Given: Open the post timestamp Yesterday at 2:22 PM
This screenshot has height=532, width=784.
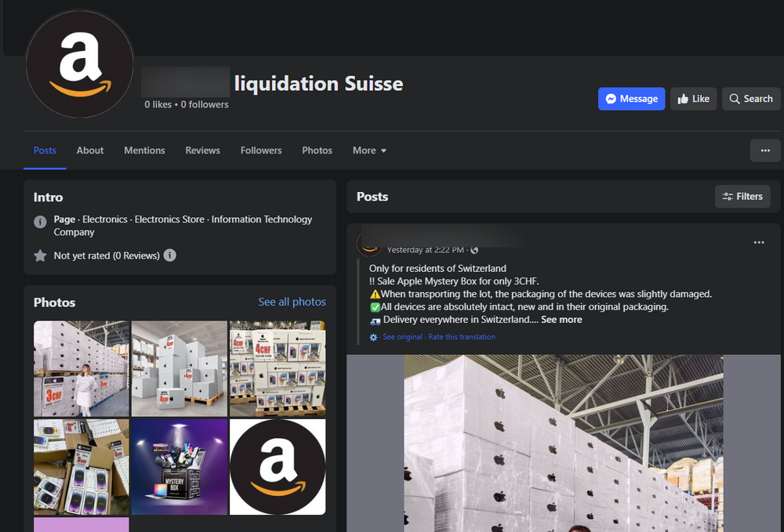Looking at the screenshot, I should click(x=426, y=250).
